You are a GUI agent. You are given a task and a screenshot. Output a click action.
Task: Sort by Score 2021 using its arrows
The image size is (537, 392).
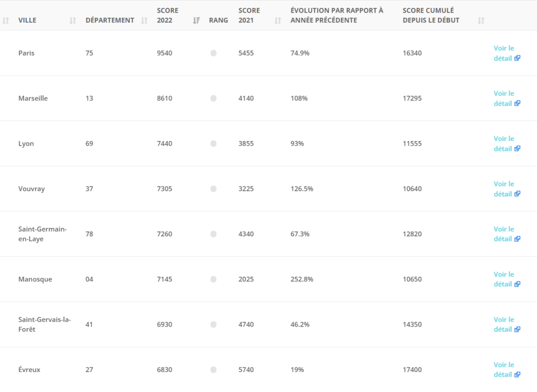point(278,20)
